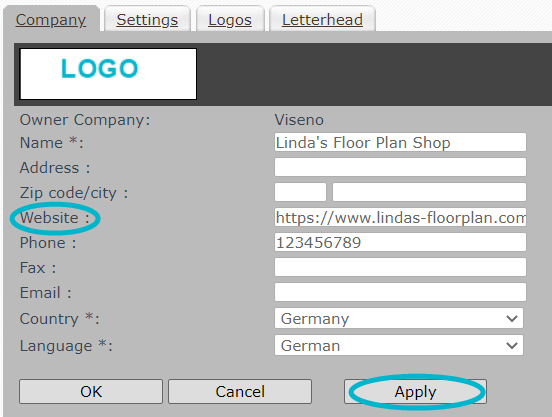
Task: Confirm with the OK button
Action: click(91, 391)
